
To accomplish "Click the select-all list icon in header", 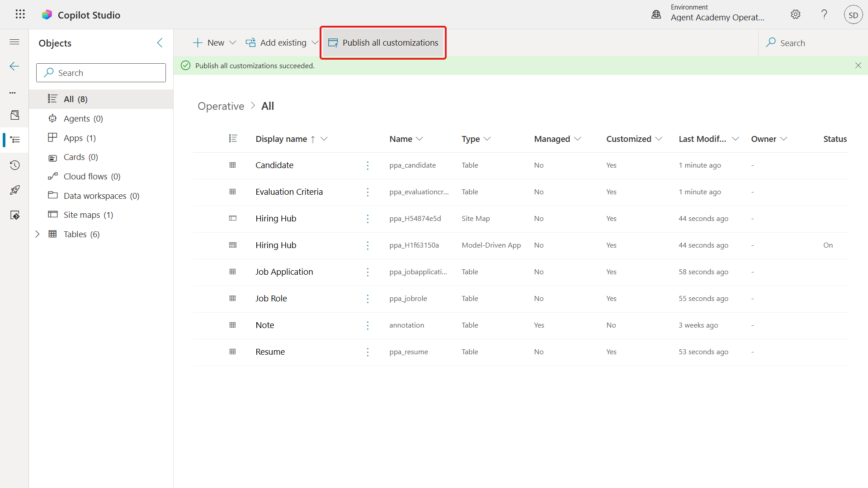I will click(x=233, y=139).
